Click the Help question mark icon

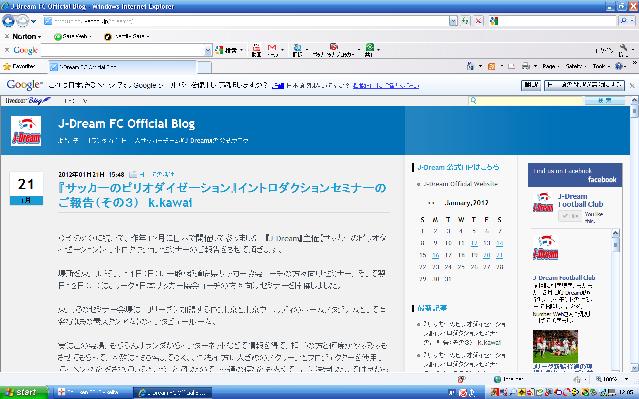point(619,66)
